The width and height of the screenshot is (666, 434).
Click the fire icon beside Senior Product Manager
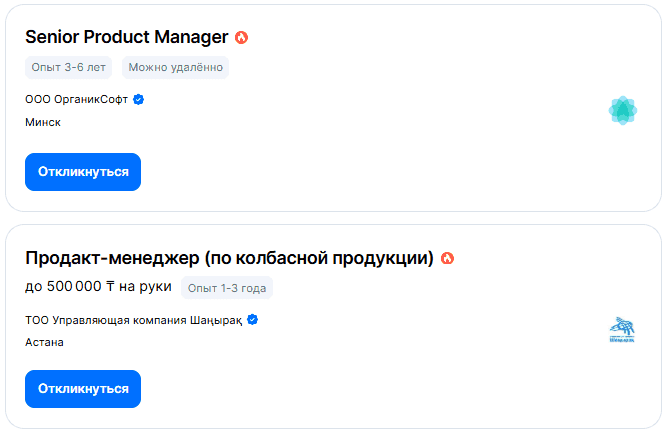(241, 38)
